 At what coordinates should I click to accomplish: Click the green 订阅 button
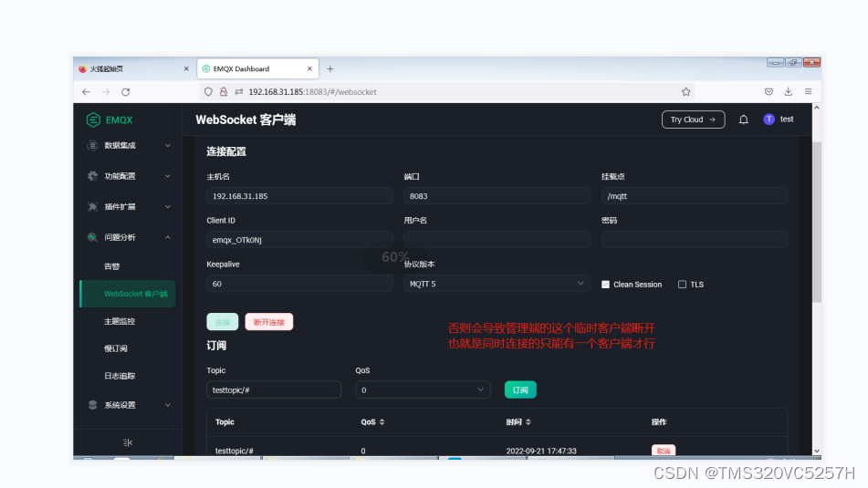tap(520, 390)
